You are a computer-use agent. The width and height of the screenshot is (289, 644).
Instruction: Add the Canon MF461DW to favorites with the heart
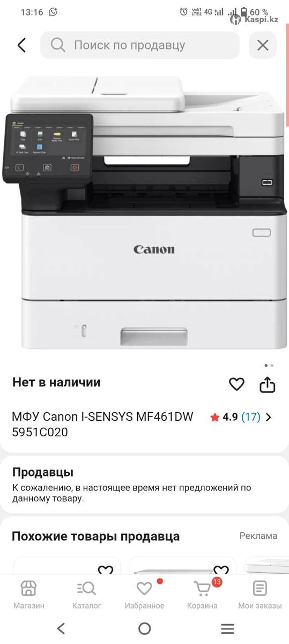236,384
